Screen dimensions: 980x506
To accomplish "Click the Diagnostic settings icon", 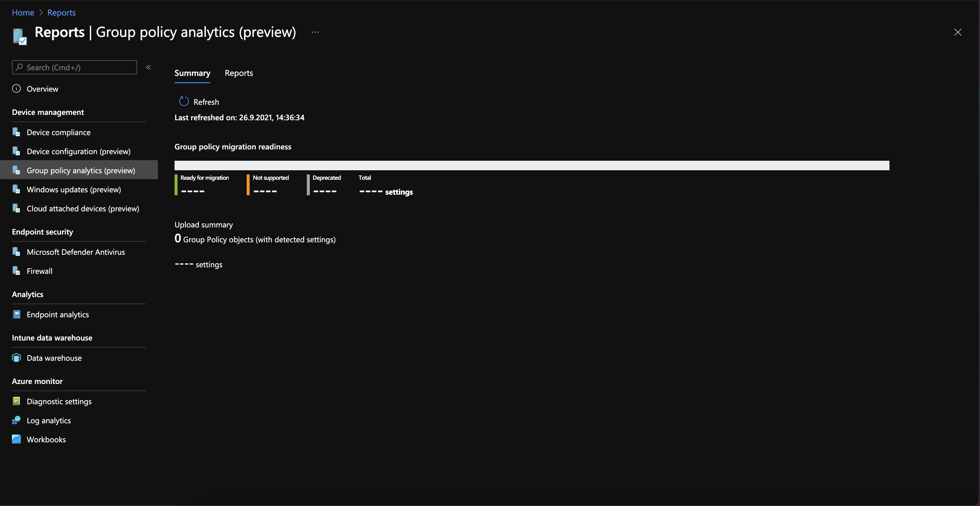I will point(16,401).
